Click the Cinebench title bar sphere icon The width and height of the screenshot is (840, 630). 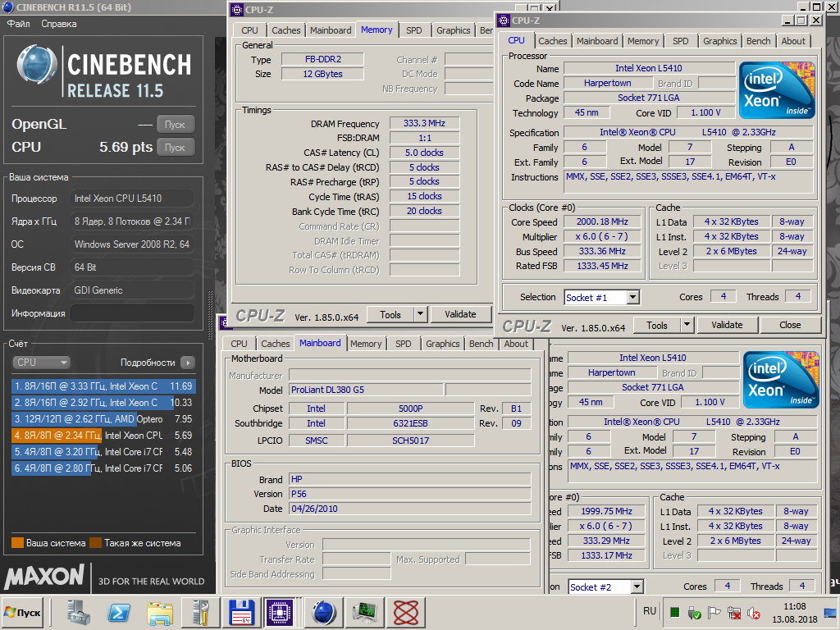(8, 7)
